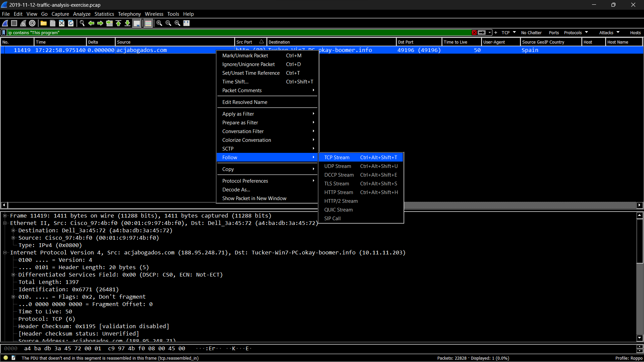Viewport: 644px width, 362px height.
Task: Expand the Flags 0x2 tree node
Action: (x=13, y=297)
